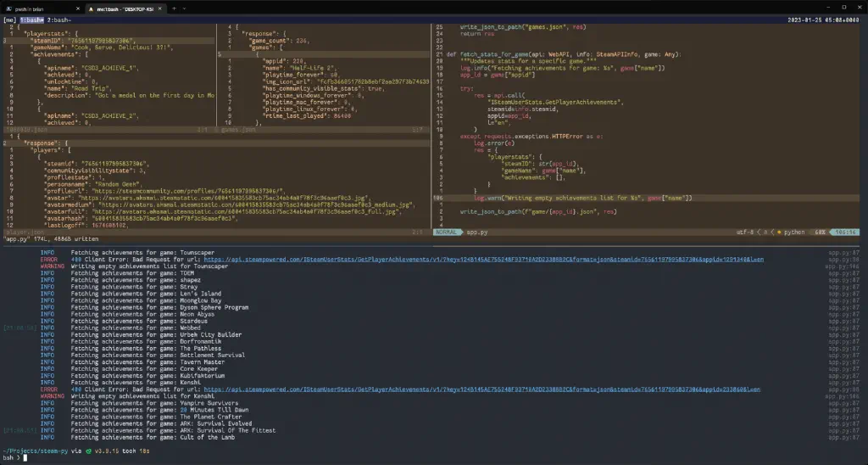Click the WARNING empty achievements list for Kenshi
Viewport: 868px width, 465px height.
[x=127, y=396]
